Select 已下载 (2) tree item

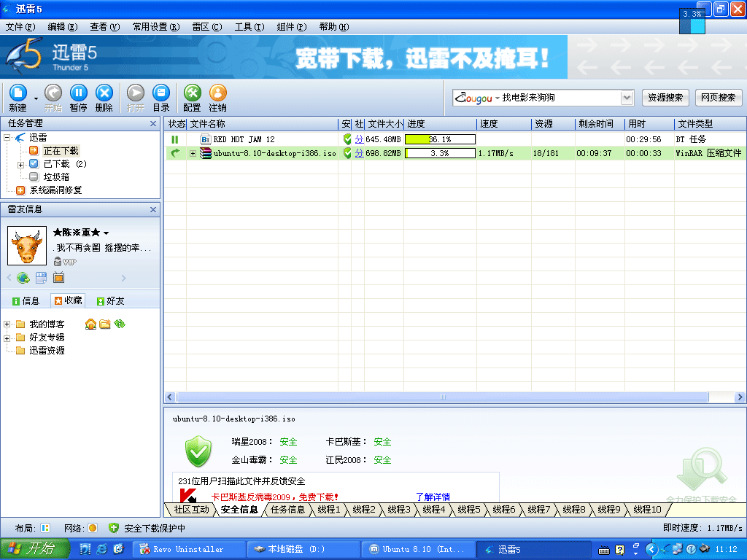click(65, 164)
